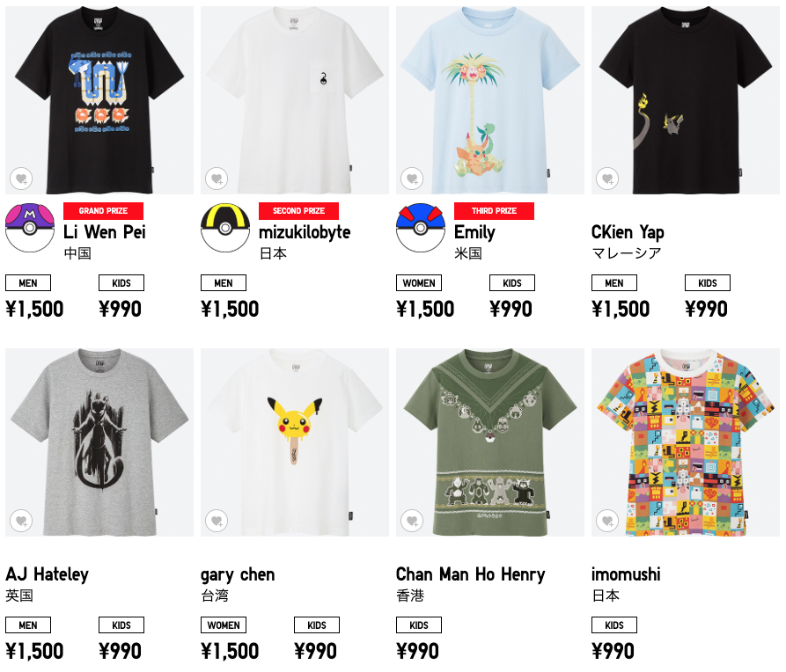786x672 pixels.
Task: Click the GRAND PRIZE red badge
Action: [x=103, y=211]
